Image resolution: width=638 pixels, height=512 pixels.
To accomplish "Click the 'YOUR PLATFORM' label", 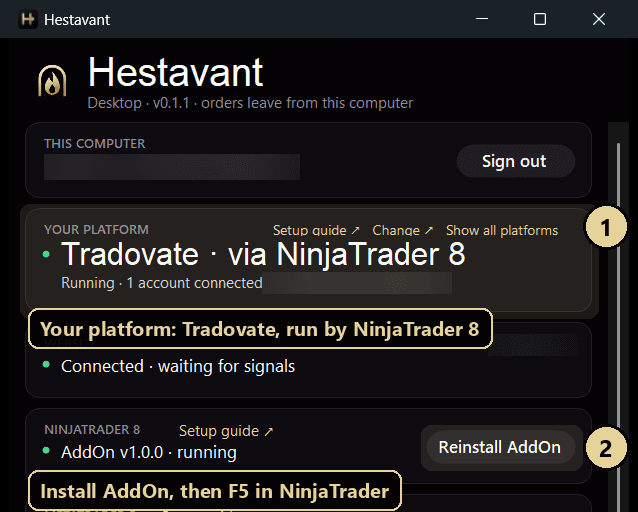I will point(96,230).
